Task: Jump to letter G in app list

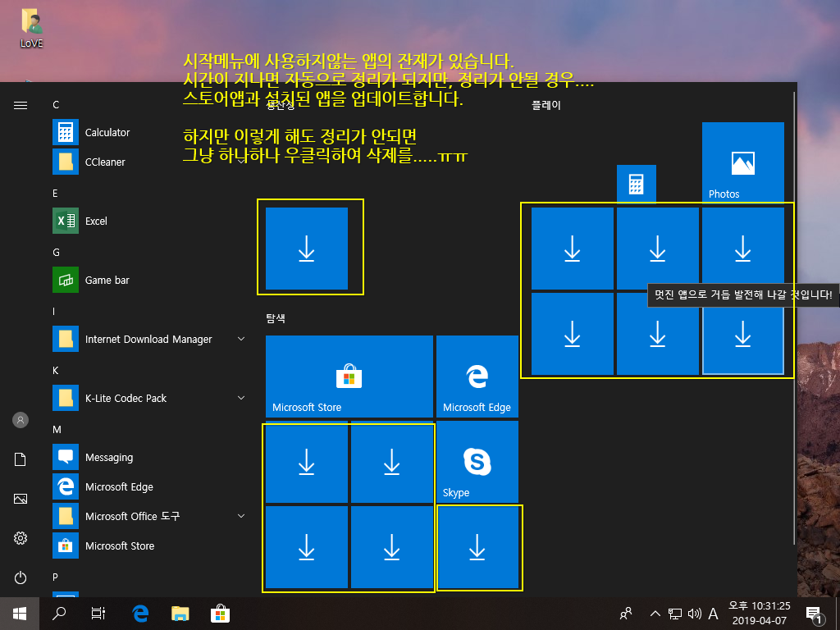Action: pyautogui.click(x=56, y=253)
